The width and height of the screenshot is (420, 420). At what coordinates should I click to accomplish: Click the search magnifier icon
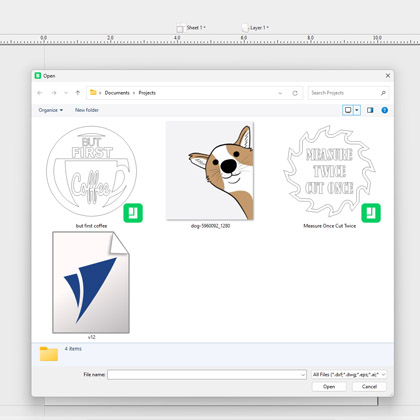pos(383,93)
